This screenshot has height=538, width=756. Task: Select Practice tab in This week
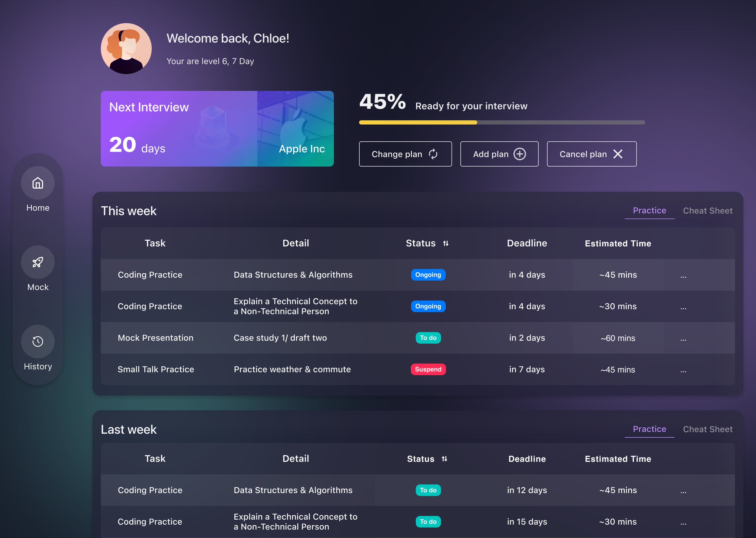coord(649,210)
